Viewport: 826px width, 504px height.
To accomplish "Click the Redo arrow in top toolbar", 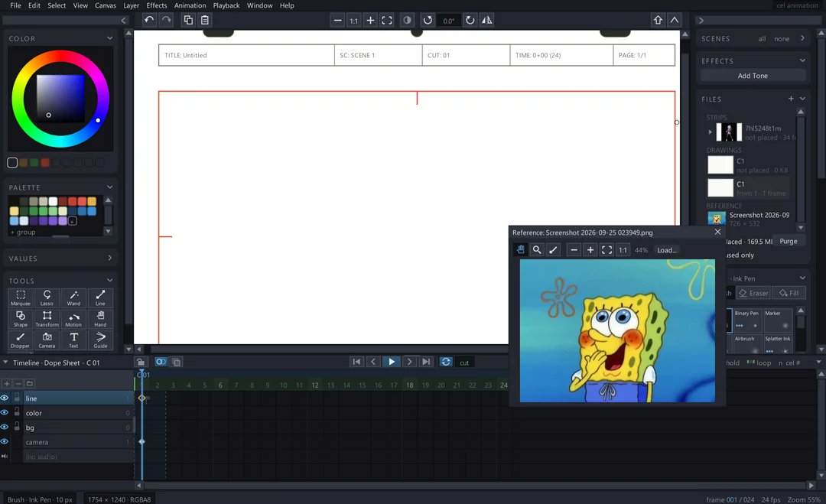I will pos(167,20).
